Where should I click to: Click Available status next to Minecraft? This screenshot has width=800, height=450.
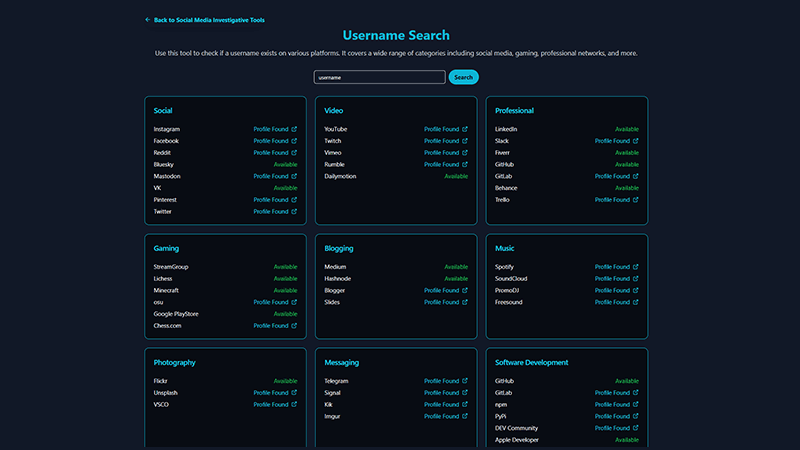tap(285, 290)
